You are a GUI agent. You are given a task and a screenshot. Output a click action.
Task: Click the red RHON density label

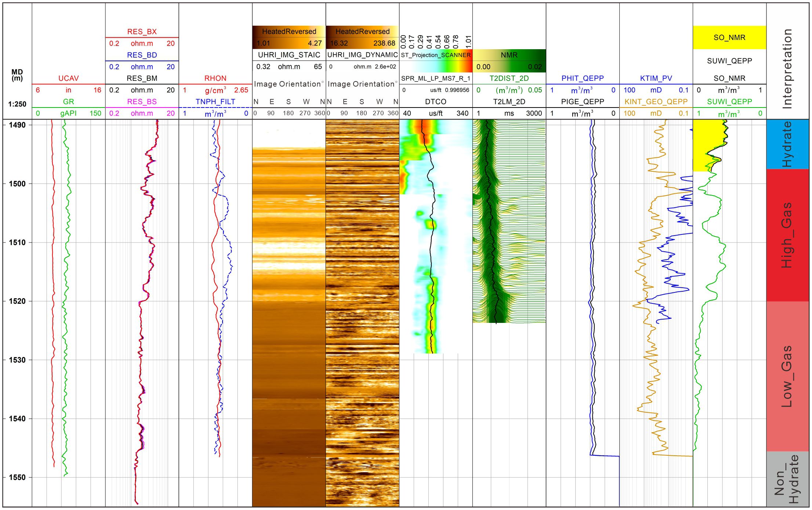click(215, 78)
